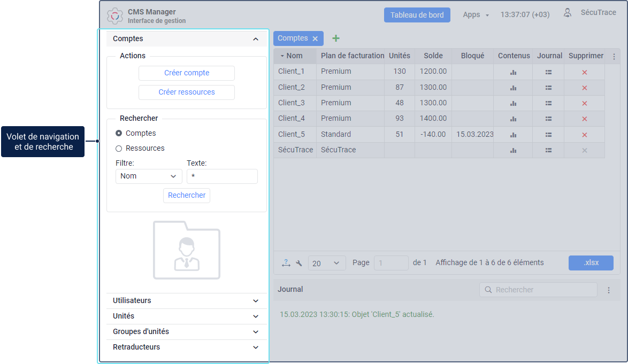Open table column options three-dot menu

click(x=614, y=56)
